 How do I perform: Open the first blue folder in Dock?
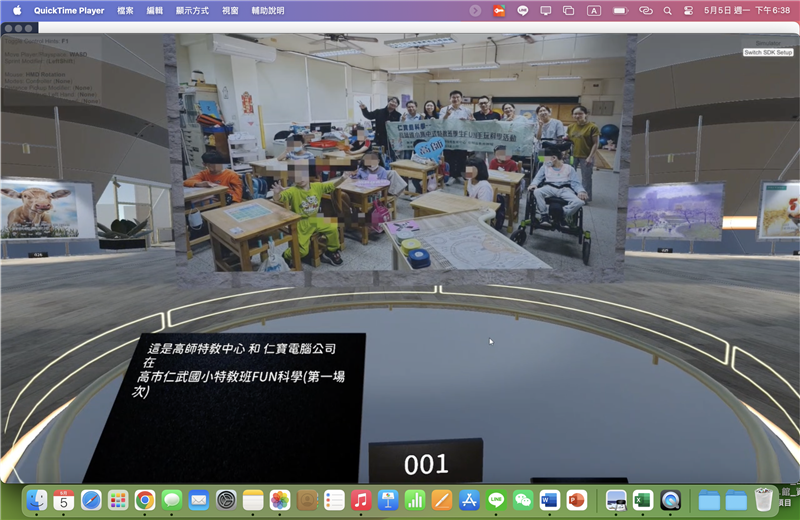tap(709, 500)
